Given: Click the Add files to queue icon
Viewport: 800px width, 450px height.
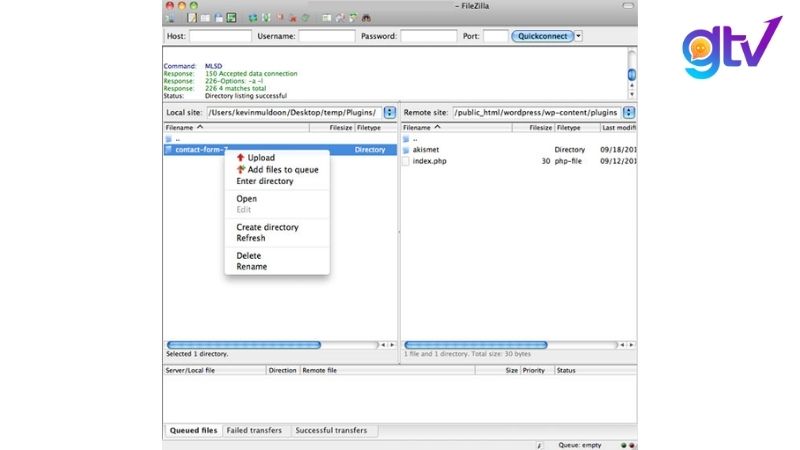Looking at the screenshot, I should pos(240,170).
